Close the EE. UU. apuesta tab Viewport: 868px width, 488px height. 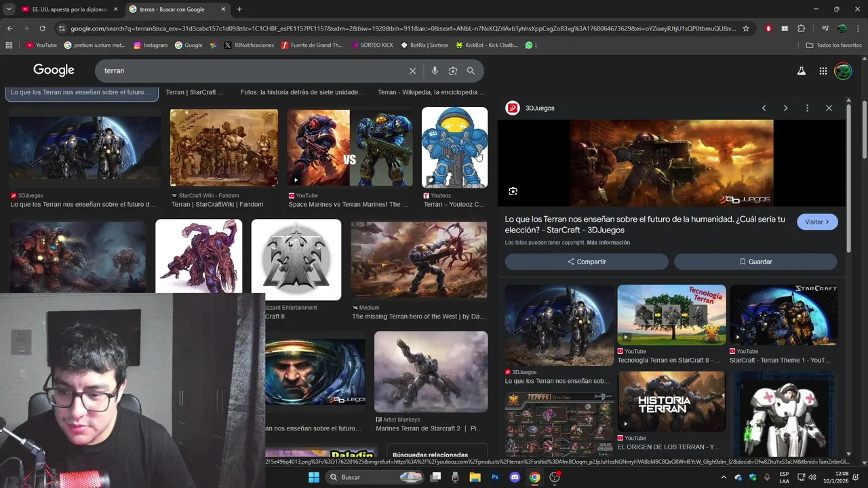click(x=115, y=9)
